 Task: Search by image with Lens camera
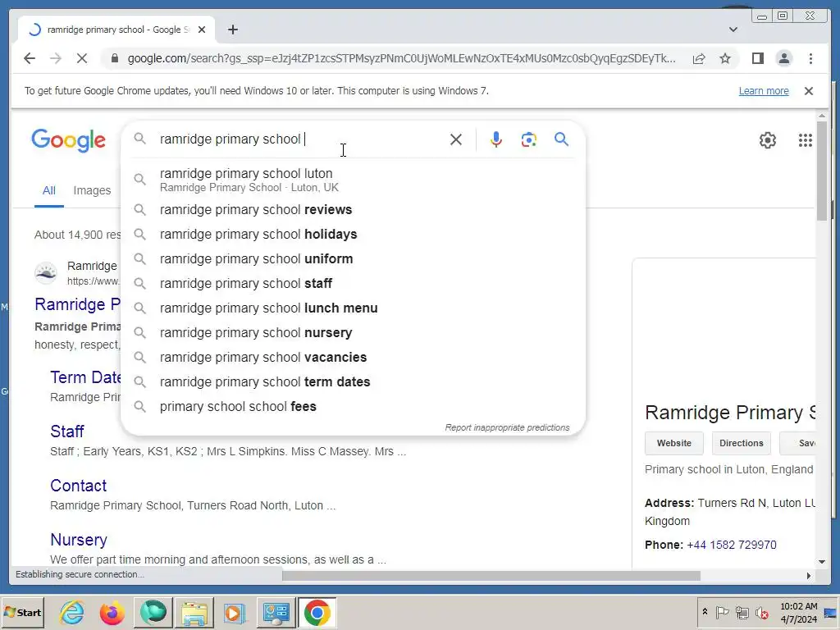pos(529,139)
